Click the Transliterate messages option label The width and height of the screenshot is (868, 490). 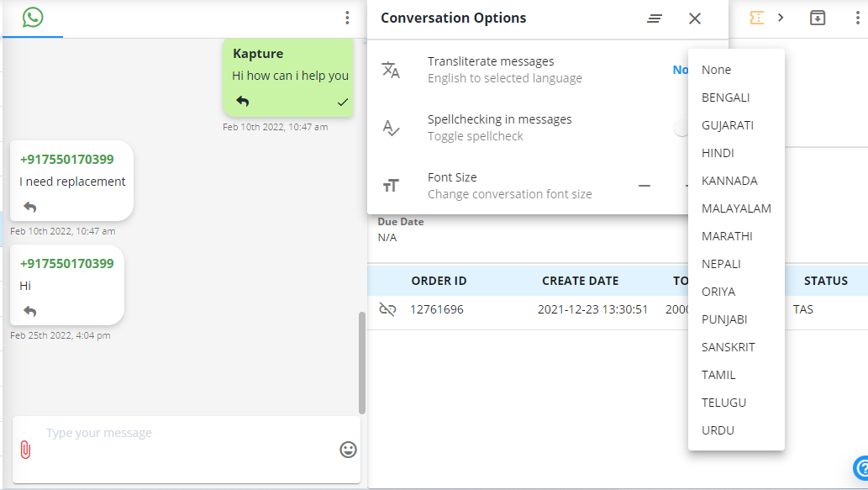pyautogui.click(x=491, y=61)
